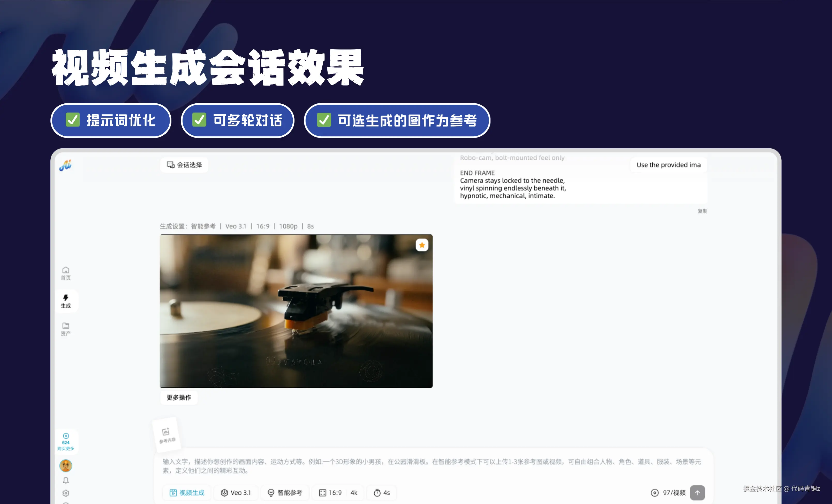Viewport: 832px width, 504px height.
Task: Open the 生成 generate section
Action: [65, 301]
